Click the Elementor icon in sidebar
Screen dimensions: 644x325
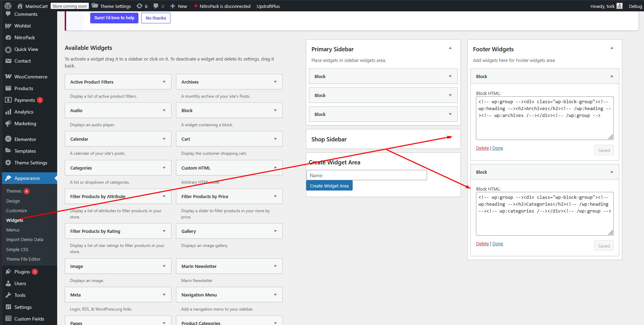[x=8, y=139]
